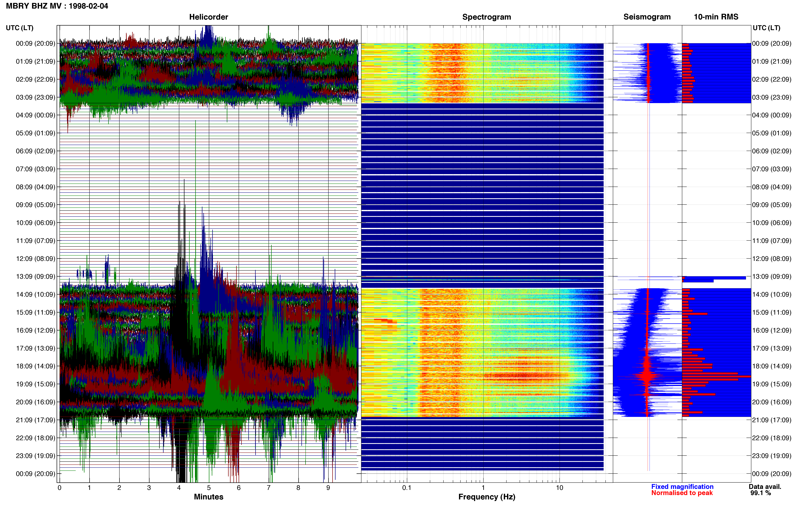Click the left '04:09 (00:09)' time label
812x508 pixels.
tap(36, 115)
